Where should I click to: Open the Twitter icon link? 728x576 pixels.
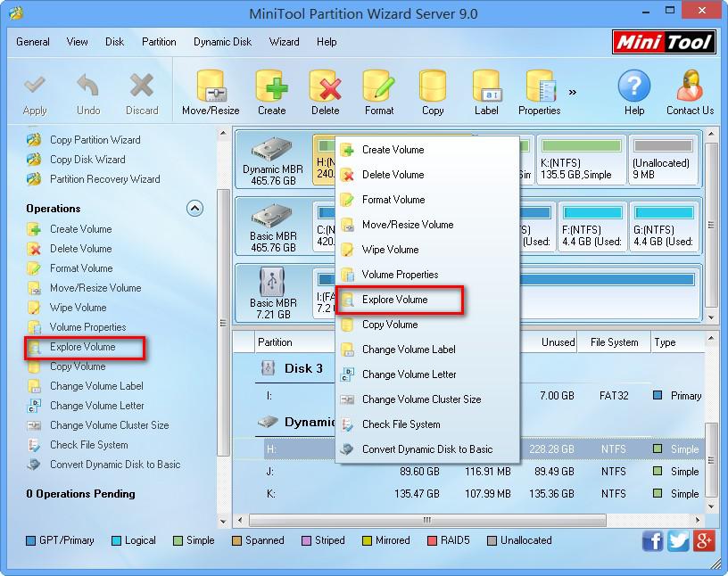click(678, 541)
